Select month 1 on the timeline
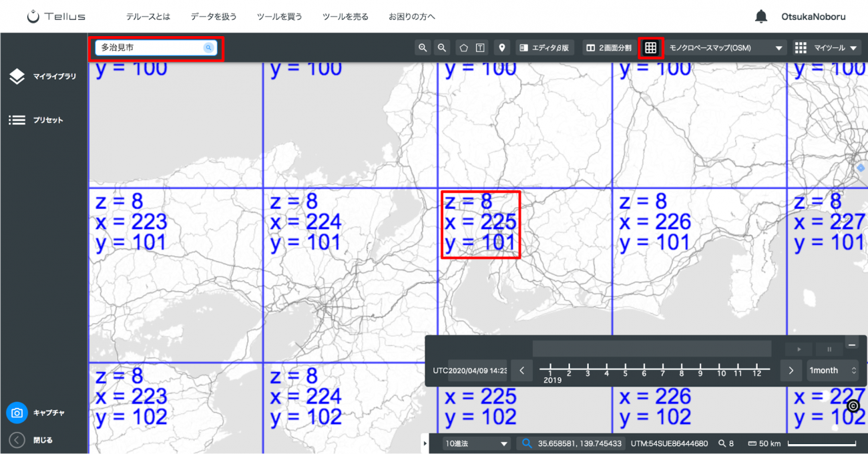 (x=550, y=371)
